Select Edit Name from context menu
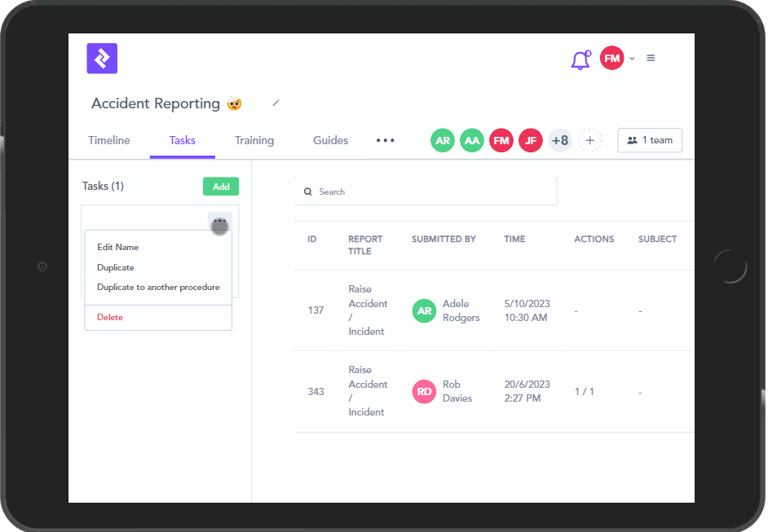This screenshot has height=532, width=768. pos(118,247)
